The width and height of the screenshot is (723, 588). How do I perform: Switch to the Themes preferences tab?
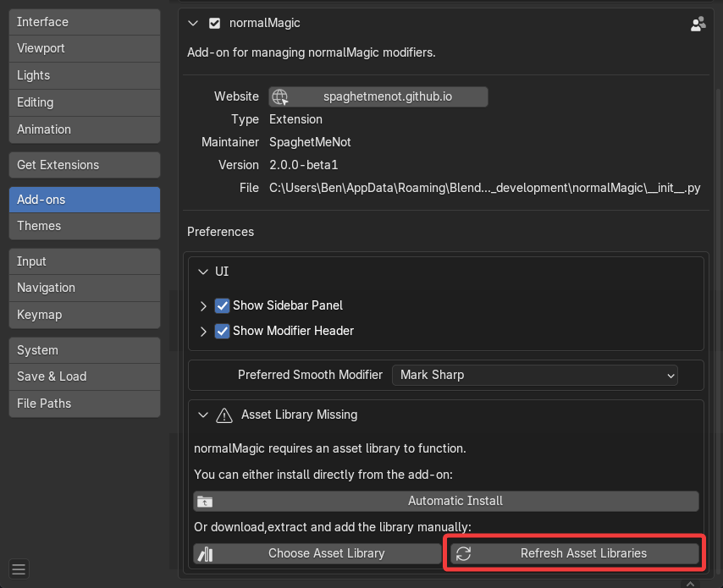coord(84,226)
